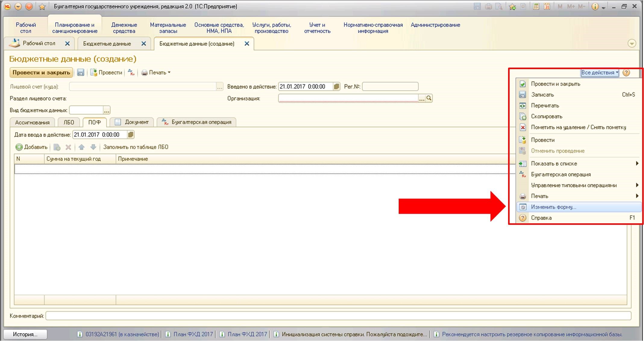The width and height of the screenshot is (644, 341).
Task: Expand the Печать dropdown in the toolbar
Action: click(x=156, y=72)
